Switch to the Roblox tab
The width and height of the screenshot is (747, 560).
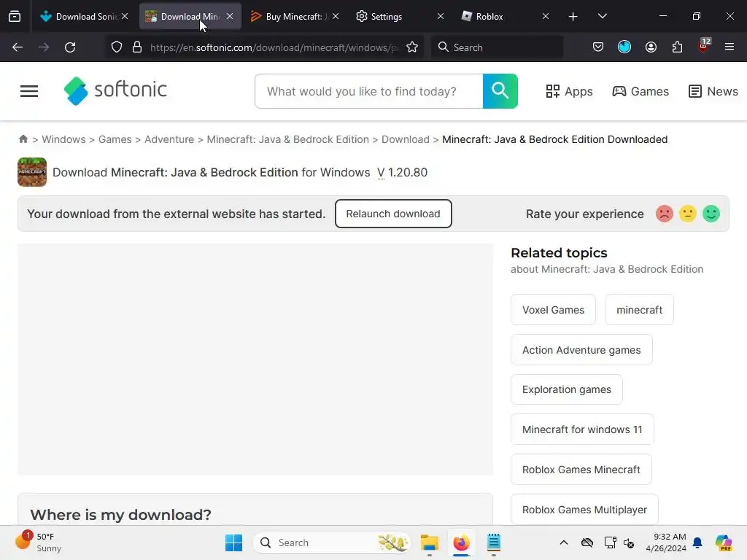[x=505, y=16]
